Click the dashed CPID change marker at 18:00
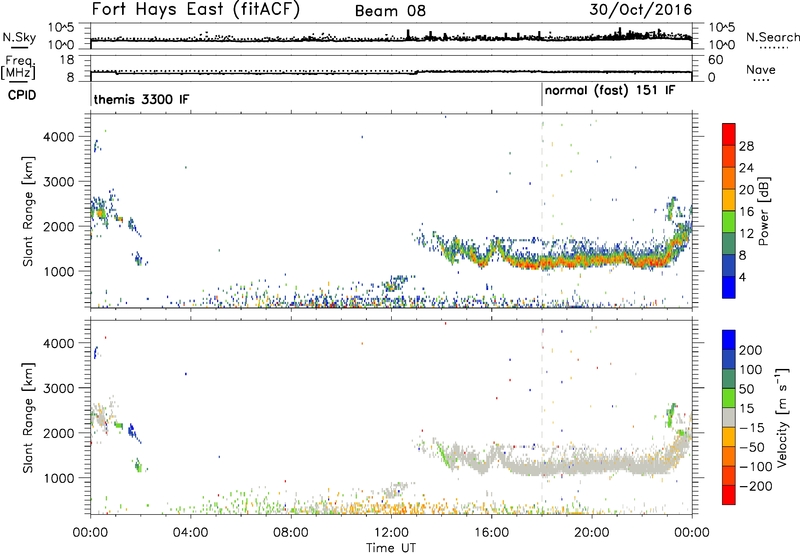Viewport: 800px width, 554px height. click(542, 211)
